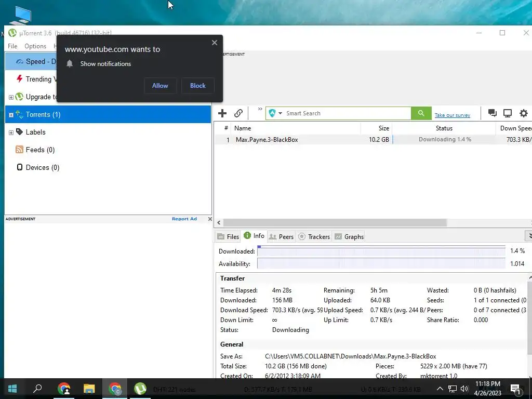Switch to the Trackers tab

coord(314,236)
